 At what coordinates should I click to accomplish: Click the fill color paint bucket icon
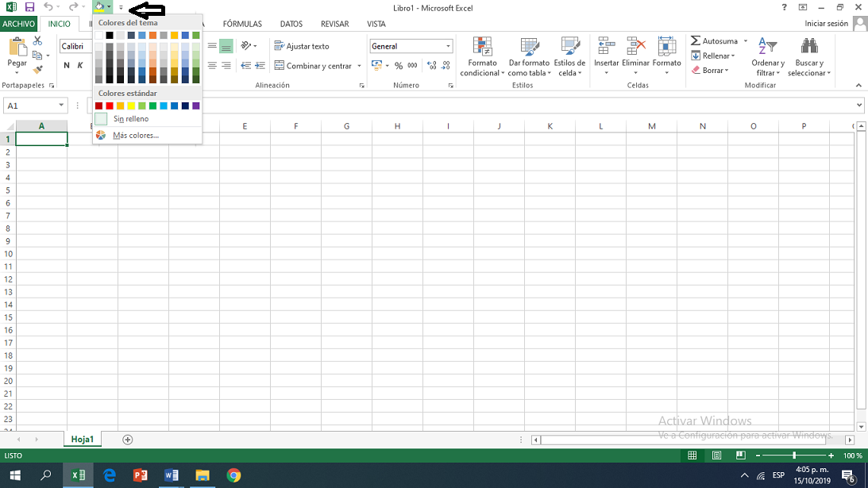click(99, 7)
